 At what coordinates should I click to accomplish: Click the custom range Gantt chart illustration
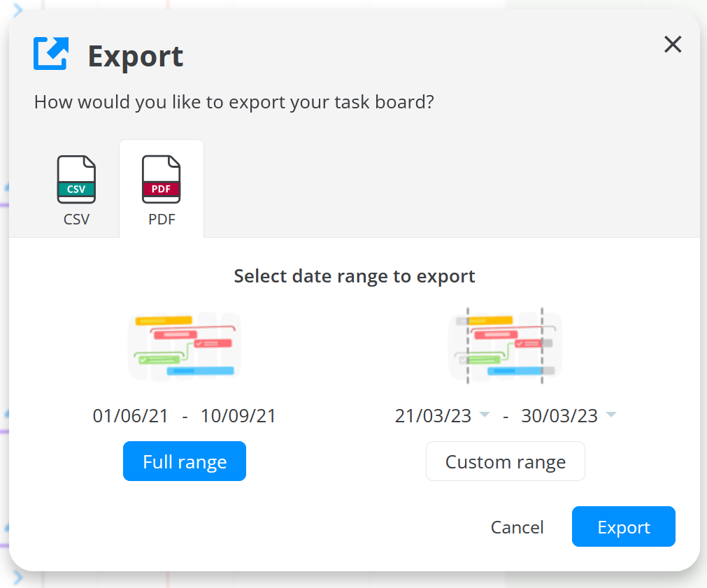click(x=505, y=345)
